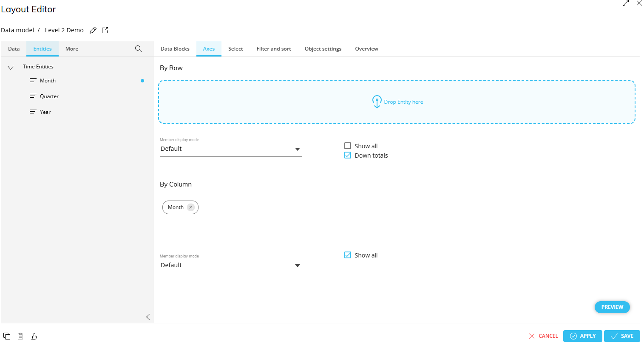Open By Column Member display mode dropdown

[231, 266]
